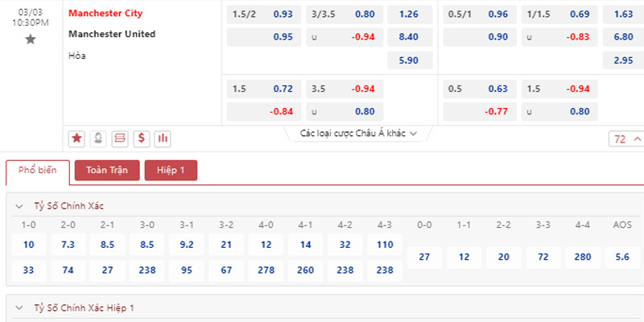Select 3/3.5 over odds 0.80
Screen dimensions: 644x322
[x=345, y=14]
